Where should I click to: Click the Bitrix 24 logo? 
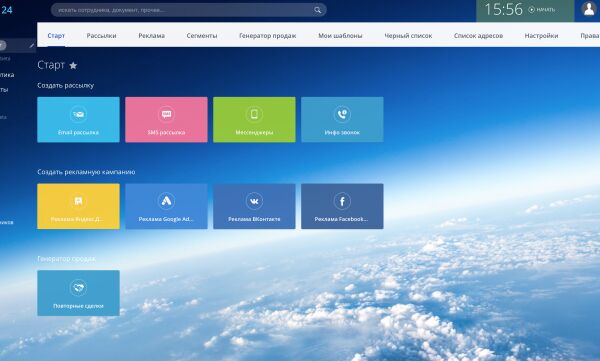pyautogui.click(x=6, y=10)
